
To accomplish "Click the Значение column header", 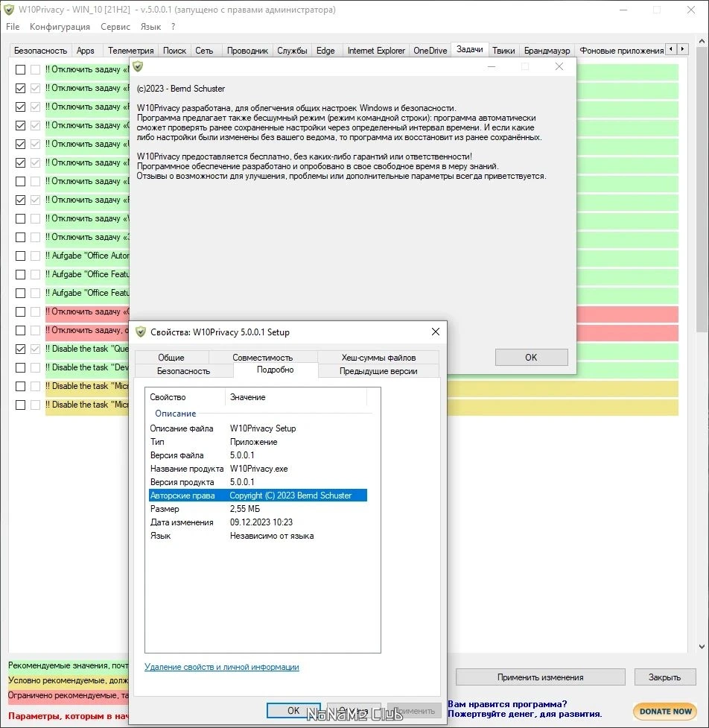I will (x=296, y=397).
